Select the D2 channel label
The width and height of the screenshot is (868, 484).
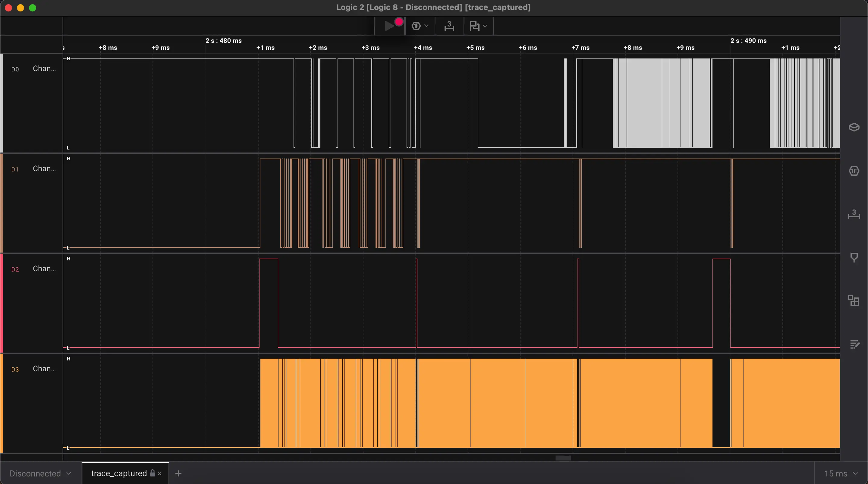pyautogui.click(x=15, y=270)
